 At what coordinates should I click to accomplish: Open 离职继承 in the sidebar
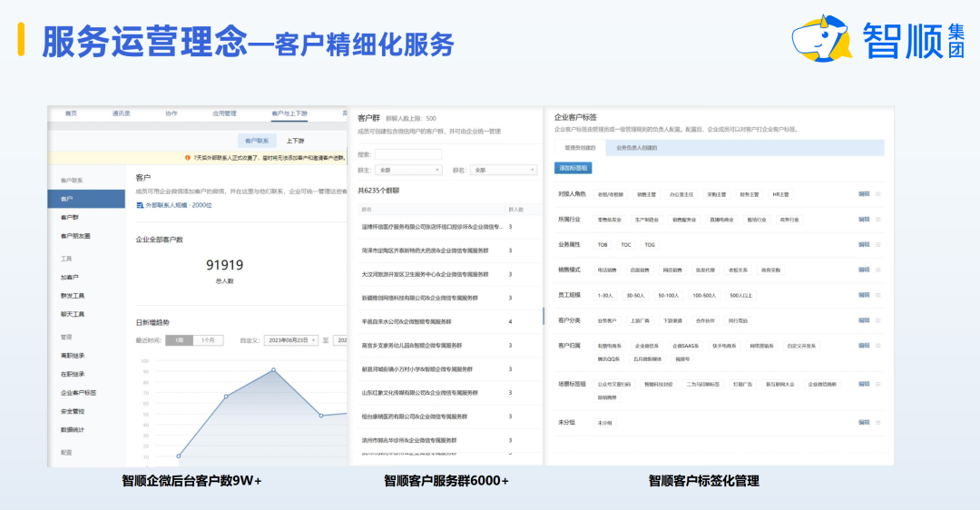(x=73, y=356)
